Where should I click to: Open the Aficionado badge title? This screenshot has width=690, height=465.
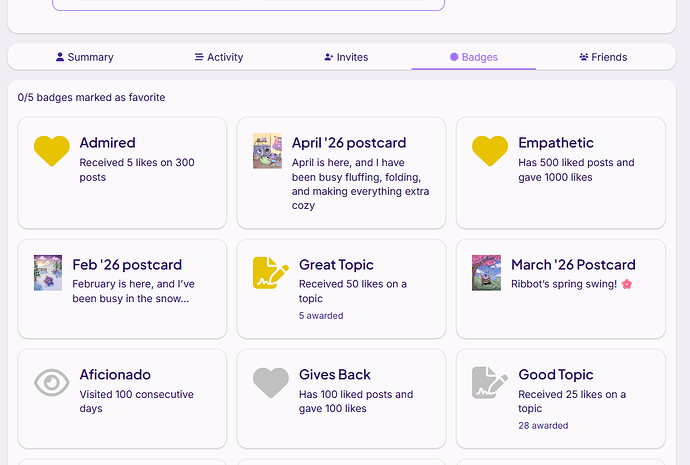coord(115,375)
